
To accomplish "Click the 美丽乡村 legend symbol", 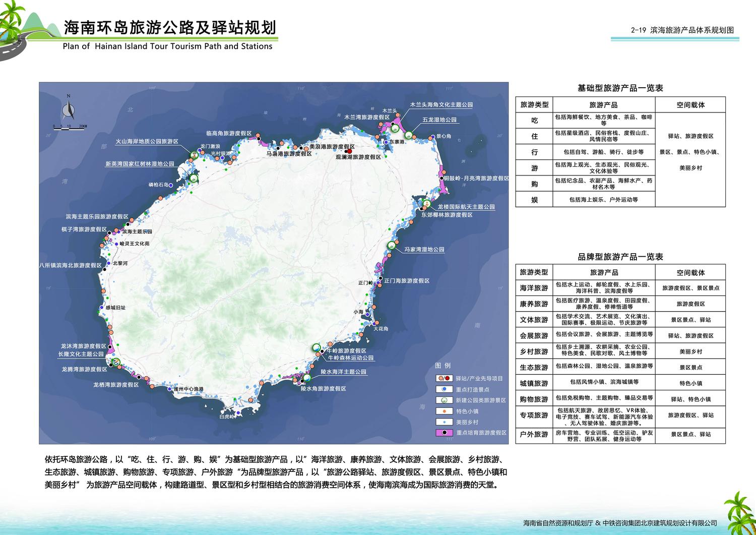I will pyautogui.click(x=444, y=422).
